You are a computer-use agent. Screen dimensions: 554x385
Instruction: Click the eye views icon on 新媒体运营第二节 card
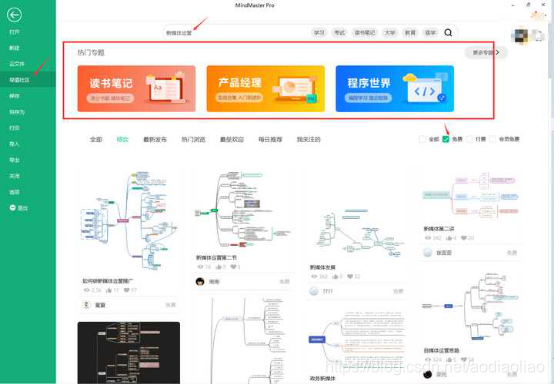click(200, 267)
